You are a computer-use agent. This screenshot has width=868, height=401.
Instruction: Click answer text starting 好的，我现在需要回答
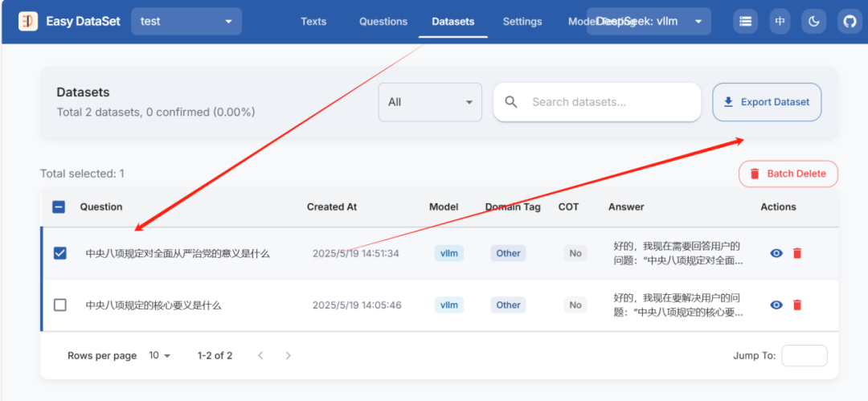click(x=678, y=253)
